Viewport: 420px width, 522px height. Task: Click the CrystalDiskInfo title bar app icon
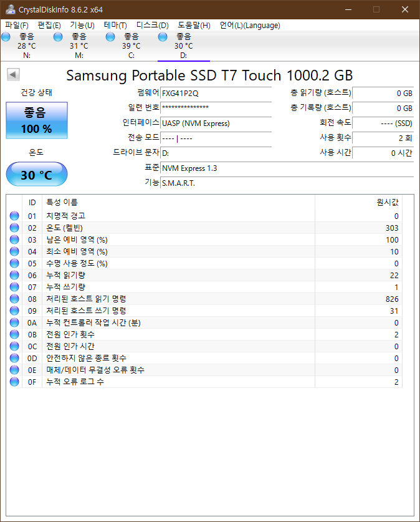pos(11,9)
